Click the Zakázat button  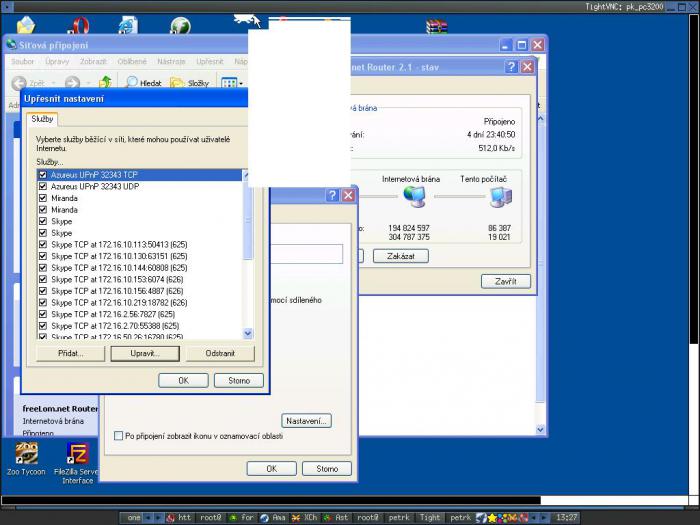[401, 256]
